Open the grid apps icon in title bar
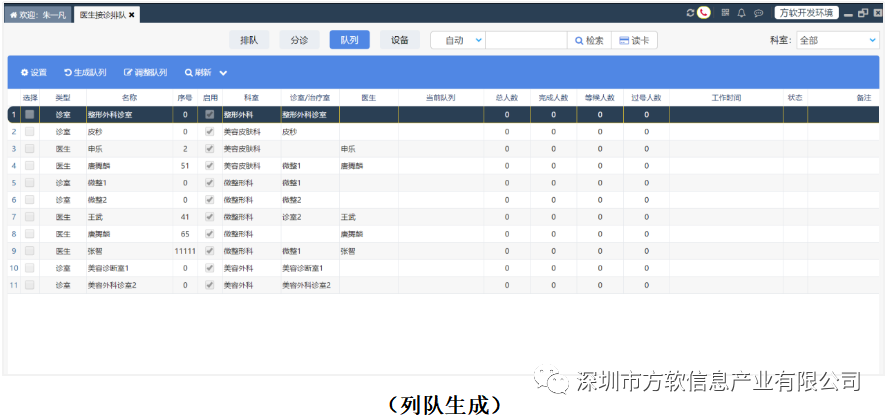Screen dimensions: 890x420 click(x=725, y=13)
